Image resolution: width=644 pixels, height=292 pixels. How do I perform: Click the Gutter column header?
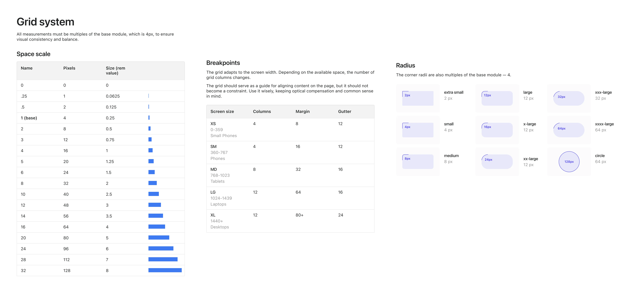point(344,111)
